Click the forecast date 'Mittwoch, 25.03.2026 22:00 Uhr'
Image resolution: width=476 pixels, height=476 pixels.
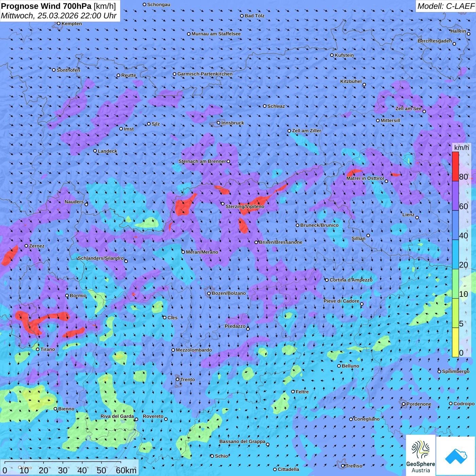point(59,16)
